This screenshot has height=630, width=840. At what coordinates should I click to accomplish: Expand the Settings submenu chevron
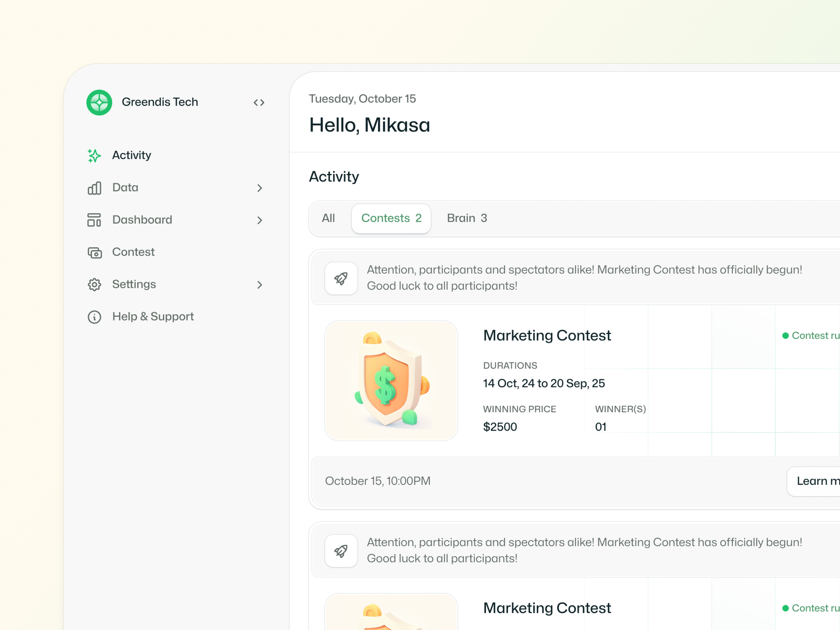coord(260,285)
